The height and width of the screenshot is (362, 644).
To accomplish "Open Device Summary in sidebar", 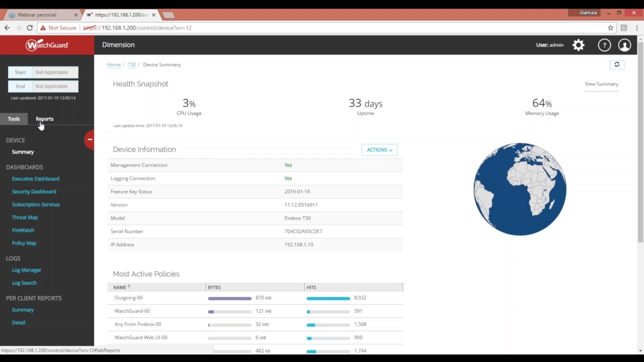I will tap(23, 152).
